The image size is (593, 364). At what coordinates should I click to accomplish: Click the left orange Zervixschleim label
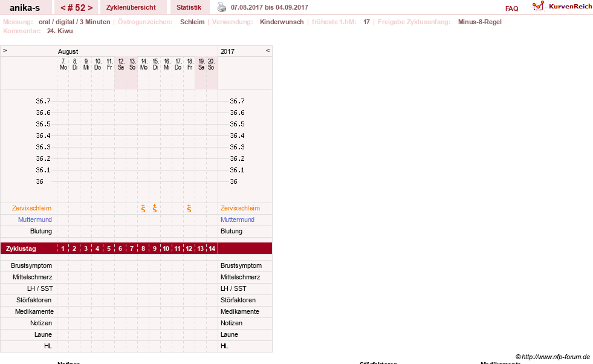click(x=31, y=208)
